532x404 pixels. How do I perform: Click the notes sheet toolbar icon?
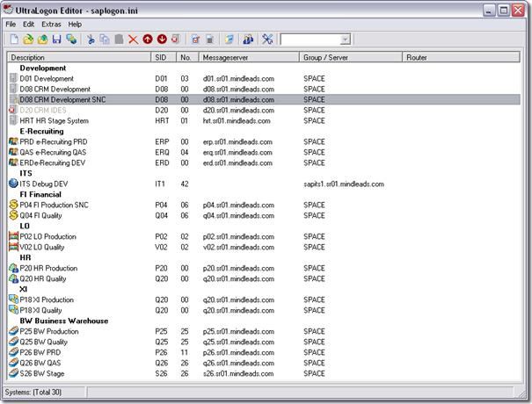tap(229, 40)
